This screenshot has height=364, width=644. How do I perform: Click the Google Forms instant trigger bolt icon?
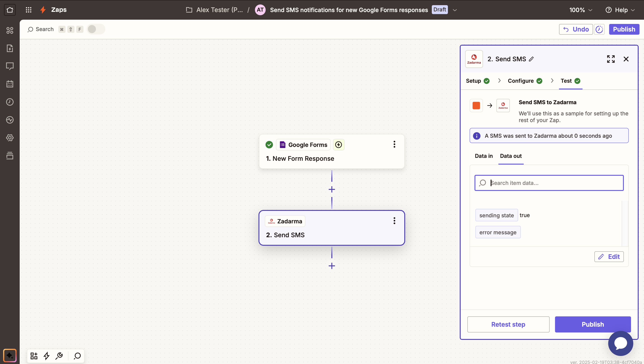[x=339, y=145]
